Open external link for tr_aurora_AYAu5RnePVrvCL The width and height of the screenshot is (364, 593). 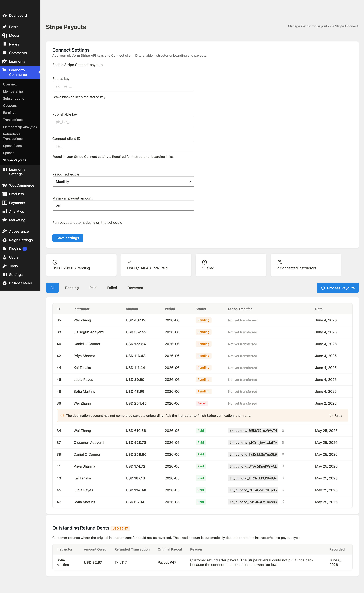(x=283, y=466)
